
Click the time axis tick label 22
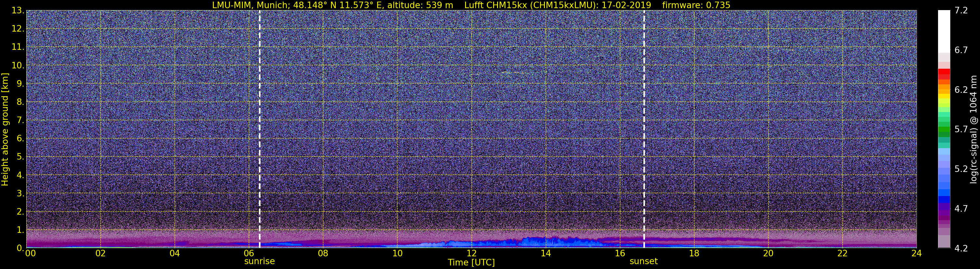click(x=842, y=253)
